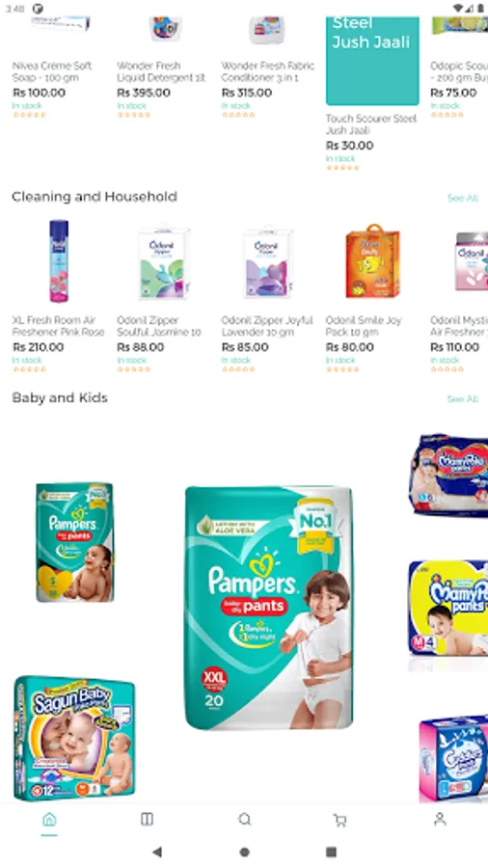Open the user profile icon
The height and width of the screenshot is (868, 488).
pyautogui.click(x=440, y=819)
